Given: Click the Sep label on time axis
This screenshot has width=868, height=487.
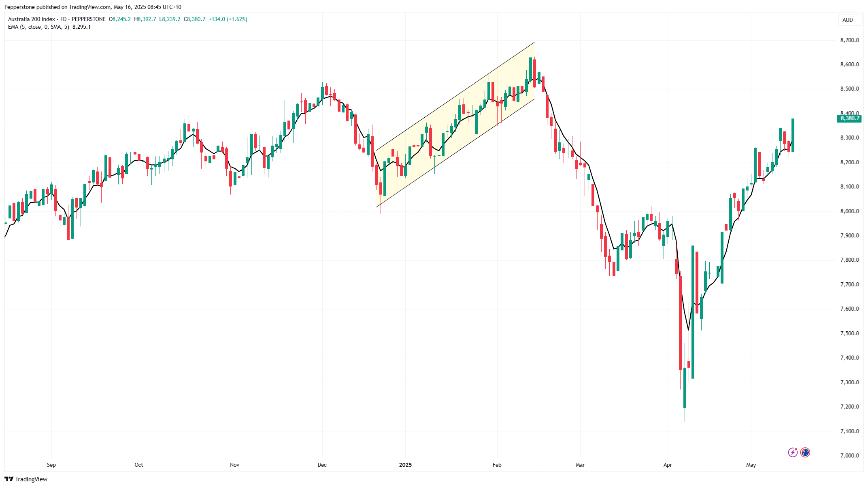Looking at the screenshot, I should click(x=51, y=465).
